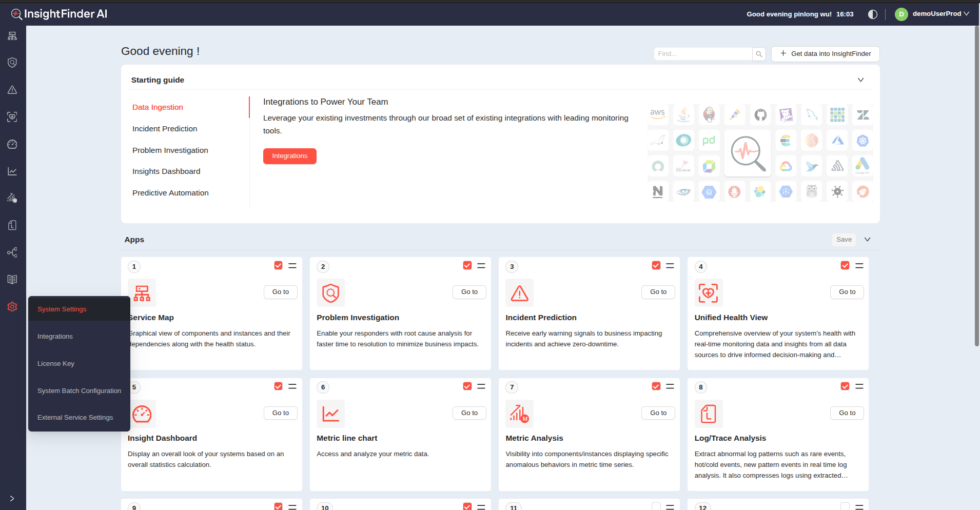Image resolution: width=980 pixels, height=510 pixels.
Task: Uncheck the Incident Prediction card checkbox
Action: pos(656,265)
